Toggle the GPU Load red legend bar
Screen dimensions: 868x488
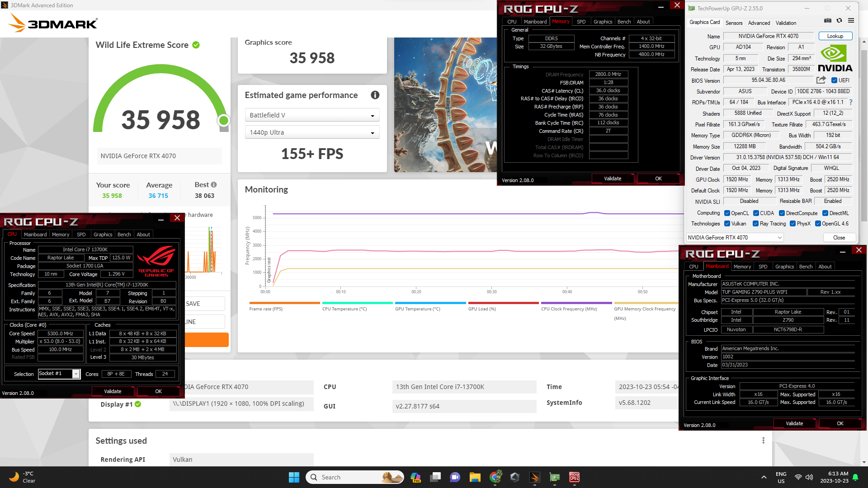503,303
